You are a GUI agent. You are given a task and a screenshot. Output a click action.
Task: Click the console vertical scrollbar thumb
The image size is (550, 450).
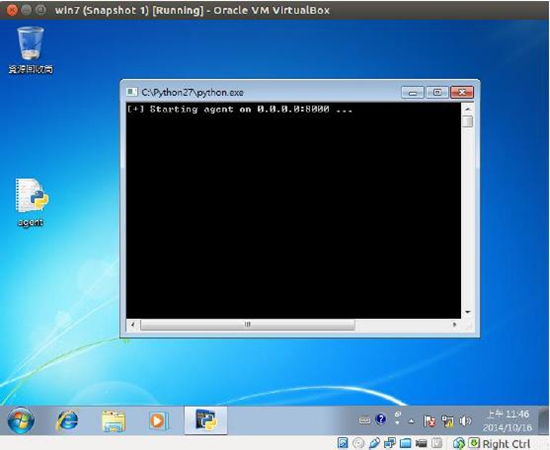(x=468, y=122)
